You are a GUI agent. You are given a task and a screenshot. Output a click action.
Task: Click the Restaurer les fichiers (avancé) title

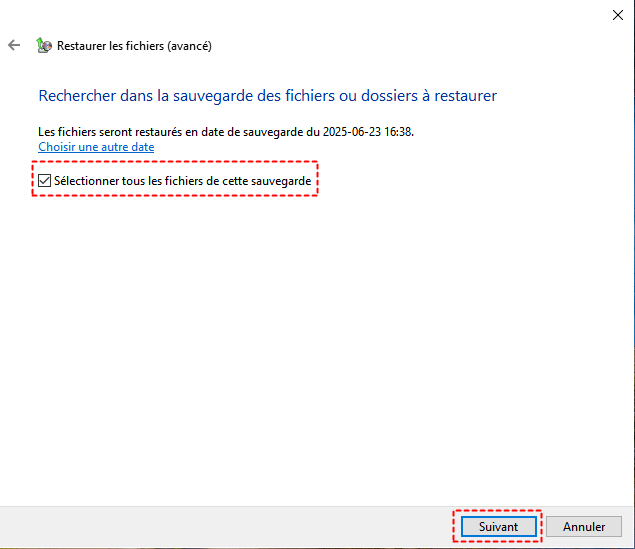click(134, 46)
